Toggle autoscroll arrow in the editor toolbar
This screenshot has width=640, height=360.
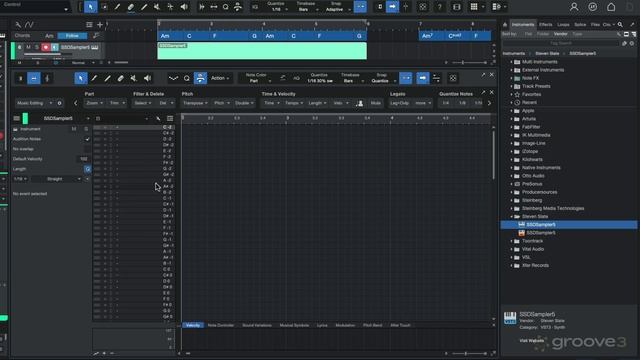coord(422,78)
